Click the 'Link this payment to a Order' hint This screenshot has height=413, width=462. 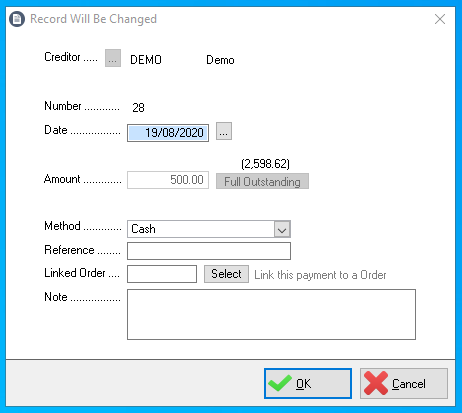tap(320, 275)
